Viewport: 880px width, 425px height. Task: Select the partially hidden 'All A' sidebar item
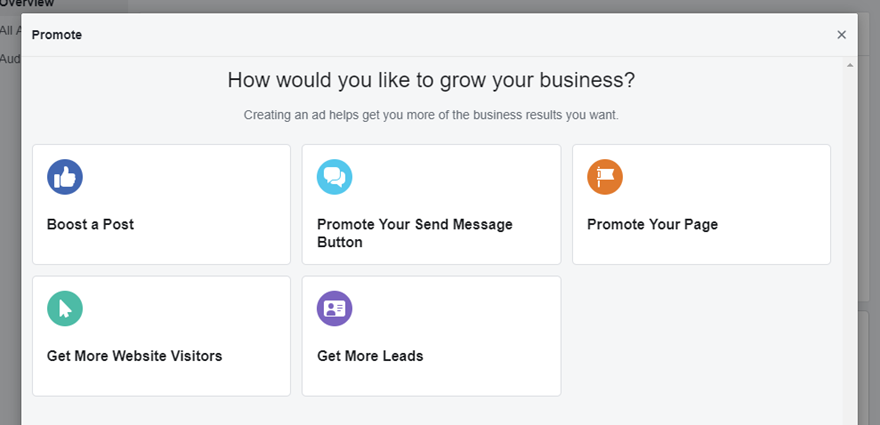(x=10, y=30)
